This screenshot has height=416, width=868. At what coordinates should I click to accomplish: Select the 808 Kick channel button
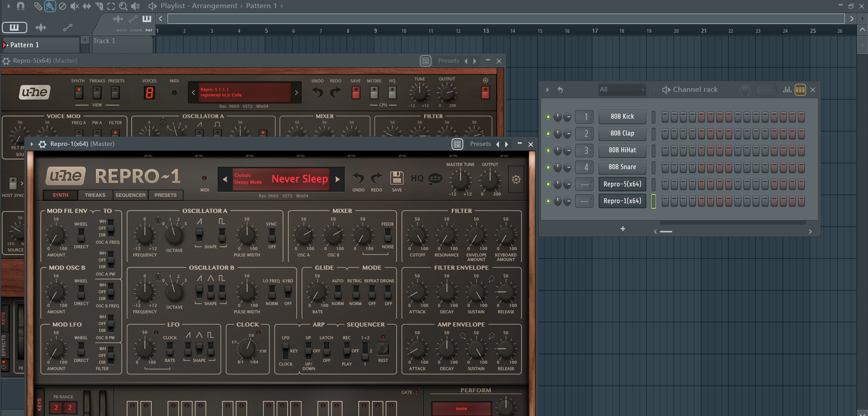click(622, 117)
